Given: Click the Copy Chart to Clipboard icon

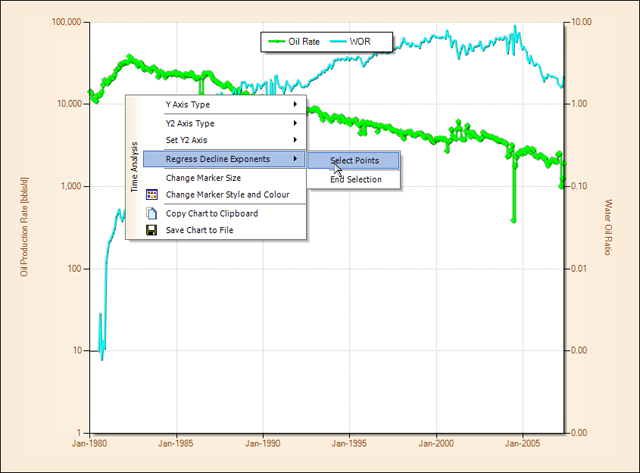Looking at the screenshot, I should 152,213.
